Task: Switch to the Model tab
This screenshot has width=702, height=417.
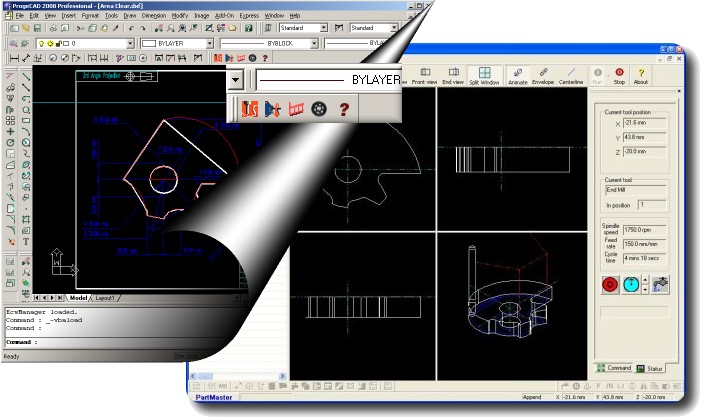Action: [78, 298]
